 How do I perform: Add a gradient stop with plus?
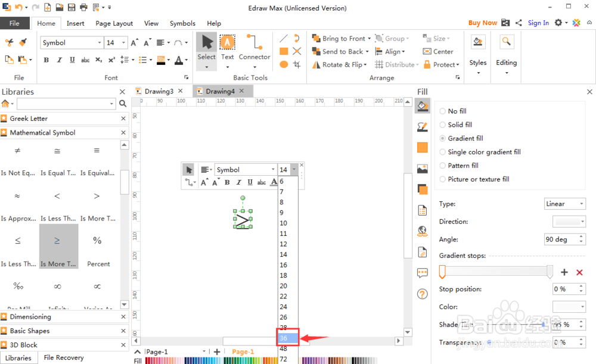point(564,272)
